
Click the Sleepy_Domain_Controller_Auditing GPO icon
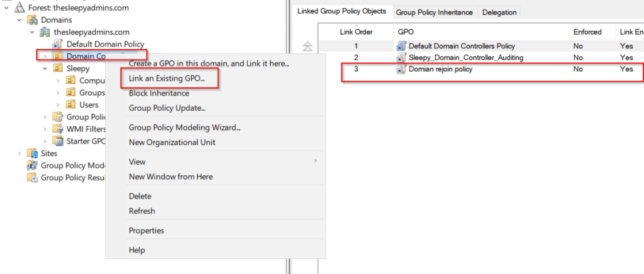(x=401, y=58)
